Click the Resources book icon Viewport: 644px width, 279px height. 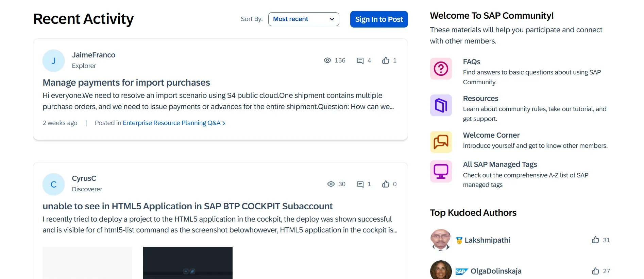pyautogui.click(x=441, y=105)
